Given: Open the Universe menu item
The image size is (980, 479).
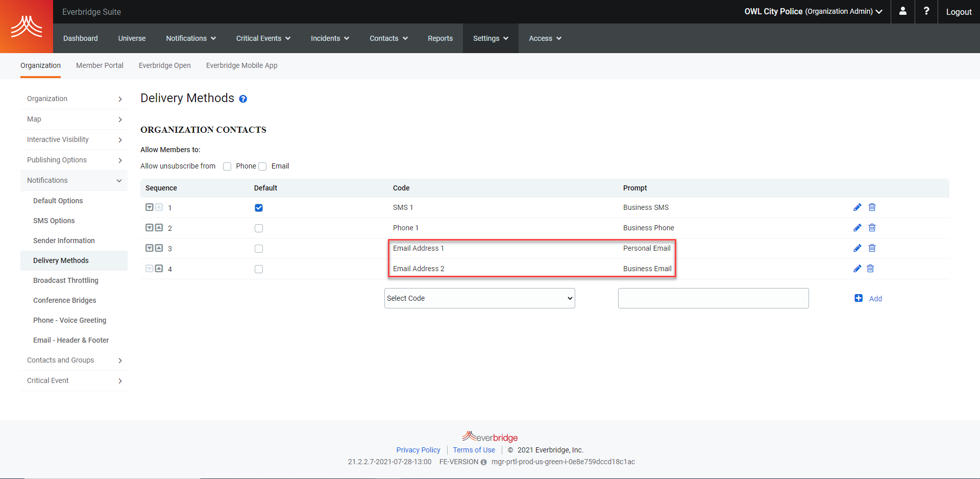Looking at the screenshot, I should click(x=132, y=38).
